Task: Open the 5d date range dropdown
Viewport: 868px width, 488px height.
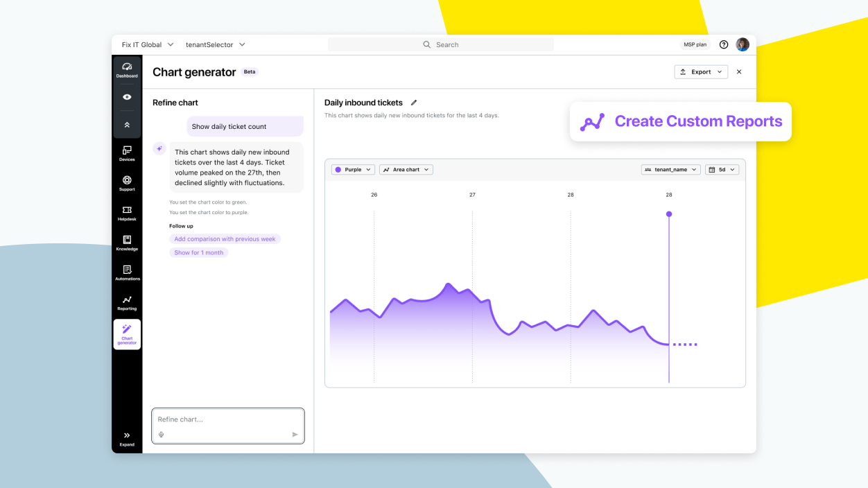Action: pos(722,169)
